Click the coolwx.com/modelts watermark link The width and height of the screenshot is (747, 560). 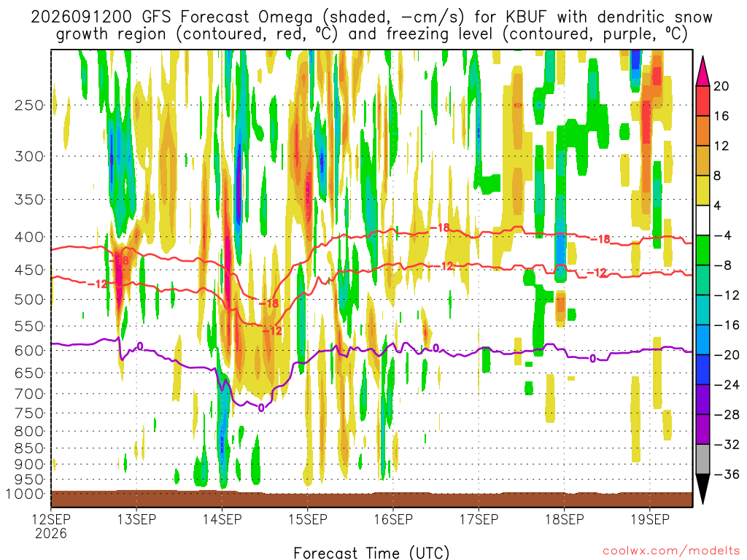click(x=670, y=551)
